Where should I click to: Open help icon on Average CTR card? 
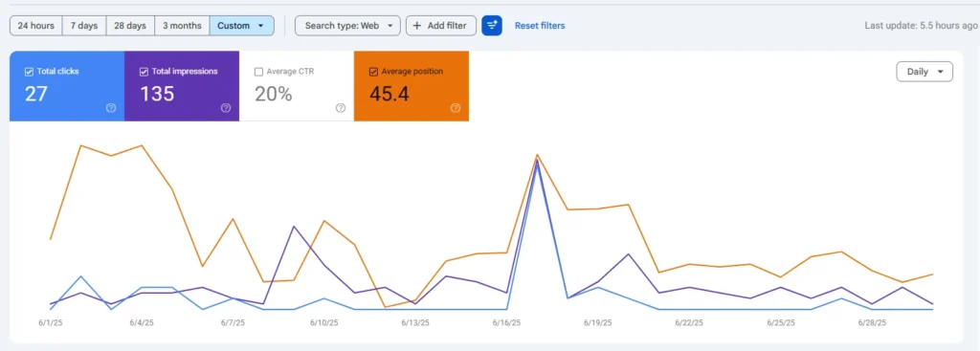coord(341,108)
